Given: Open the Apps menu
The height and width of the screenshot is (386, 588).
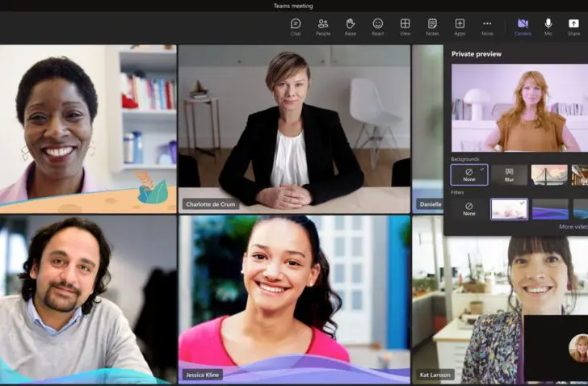Looking at the screenshot, I should pyautogui.click(x=460, y=27).
